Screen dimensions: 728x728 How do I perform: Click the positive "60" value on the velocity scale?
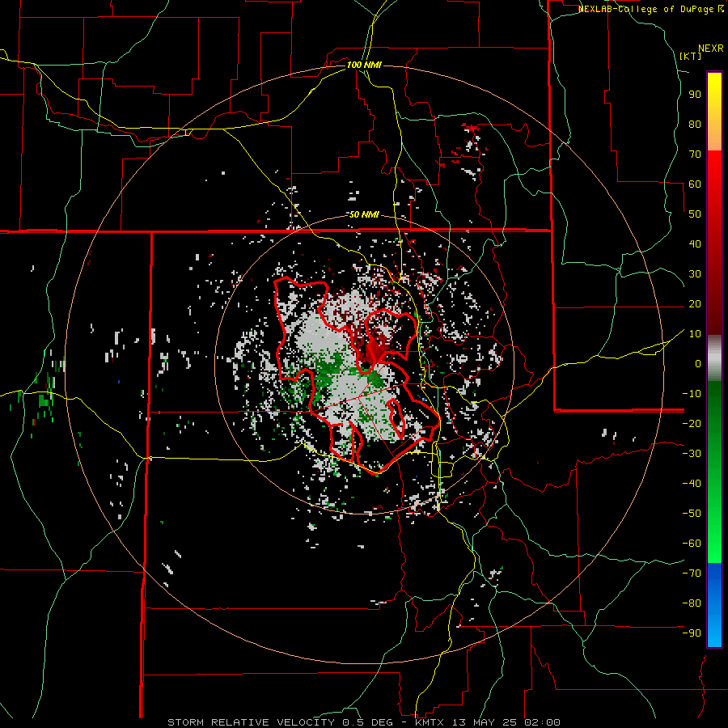(695, 184)
